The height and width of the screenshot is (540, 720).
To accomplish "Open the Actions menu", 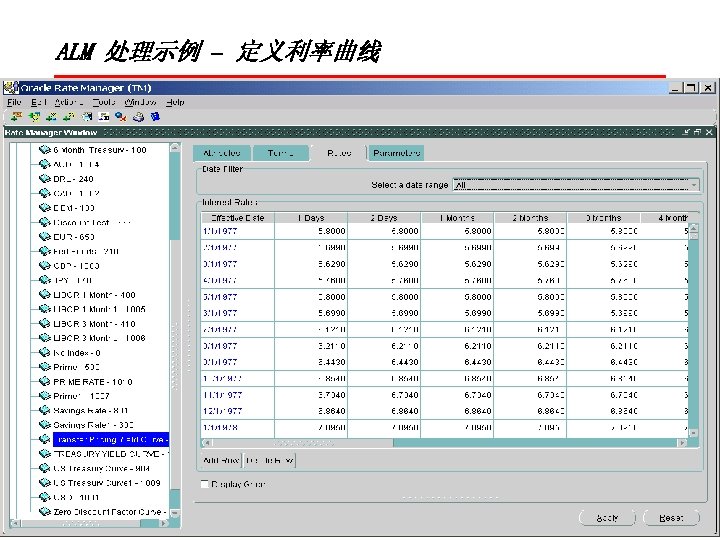I will point(68,102).
